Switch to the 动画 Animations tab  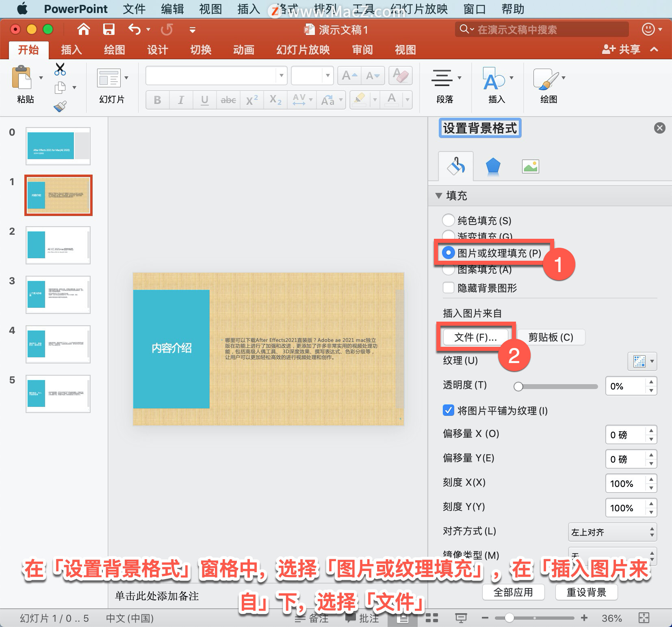coord(243,50)
